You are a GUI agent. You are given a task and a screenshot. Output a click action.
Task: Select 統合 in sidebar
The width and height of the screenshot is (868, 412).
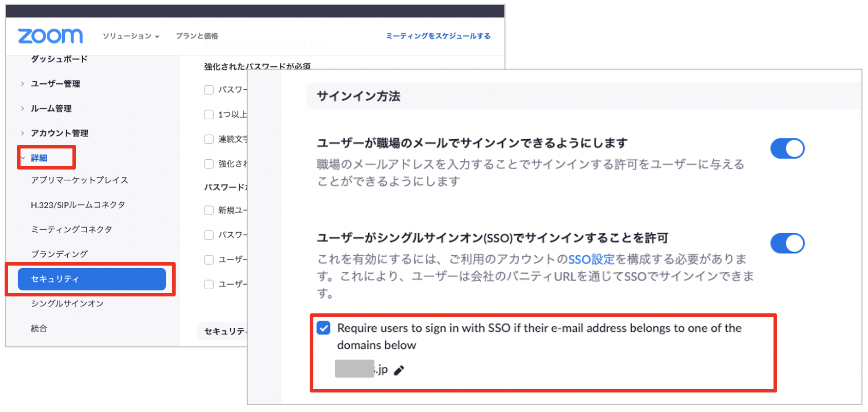[39, 328]
